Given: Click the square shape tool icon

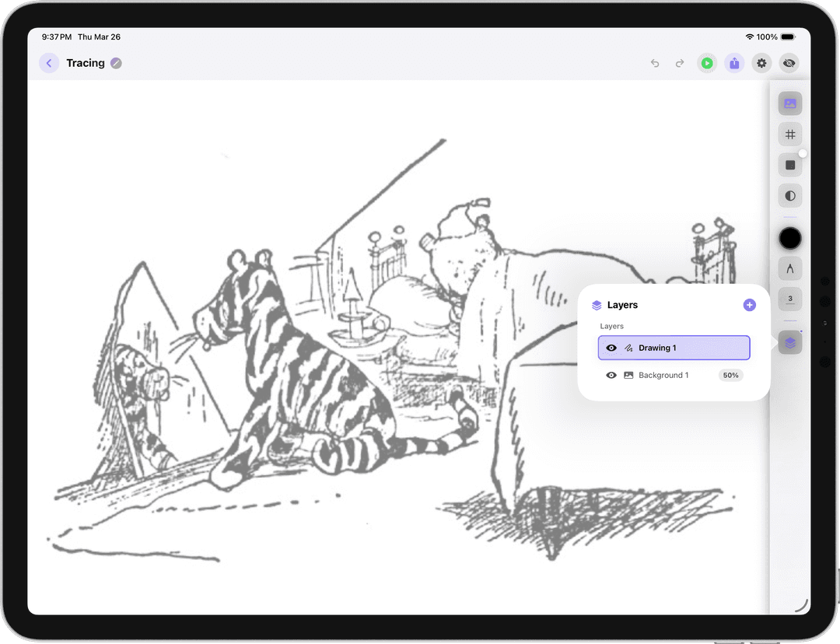Looking at the screenshot, I should click(790, 165).
